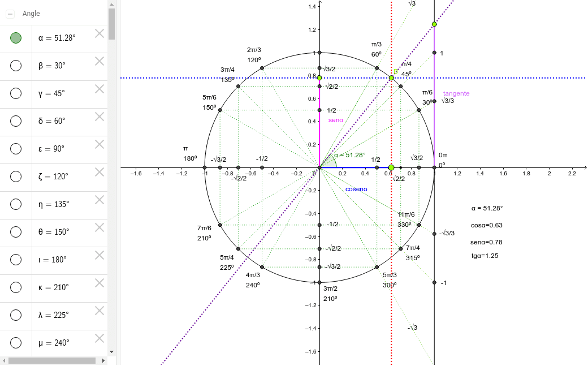Delete the θ = 150° entry
The image size is (588, 366).
tap(100, 228)
